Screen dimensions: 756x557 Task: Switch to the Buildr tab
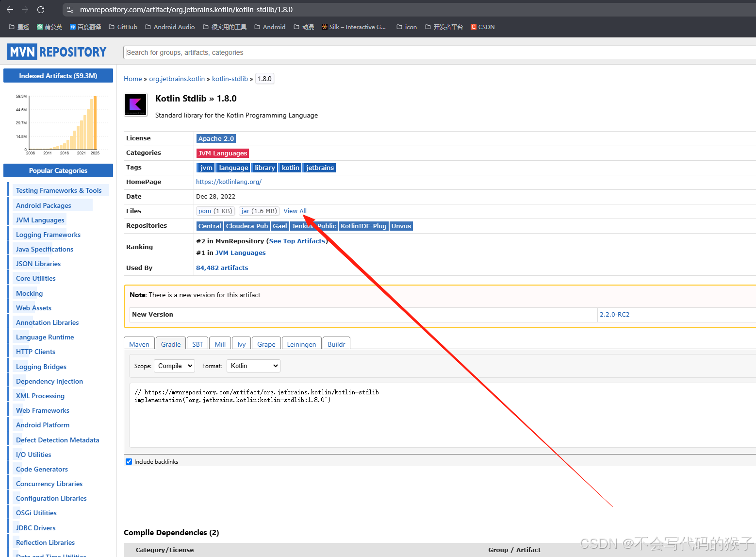(x=336, y=344)
